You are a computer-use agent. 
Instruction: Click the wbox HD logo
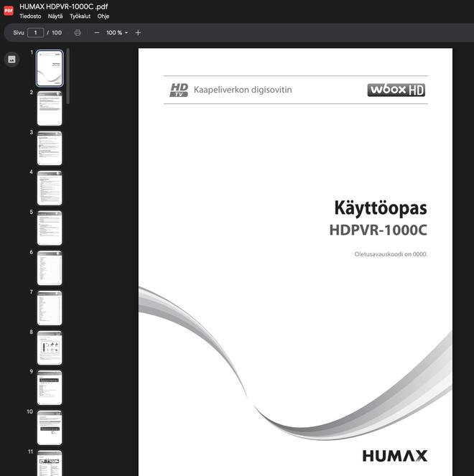click(x=396, y=90)
